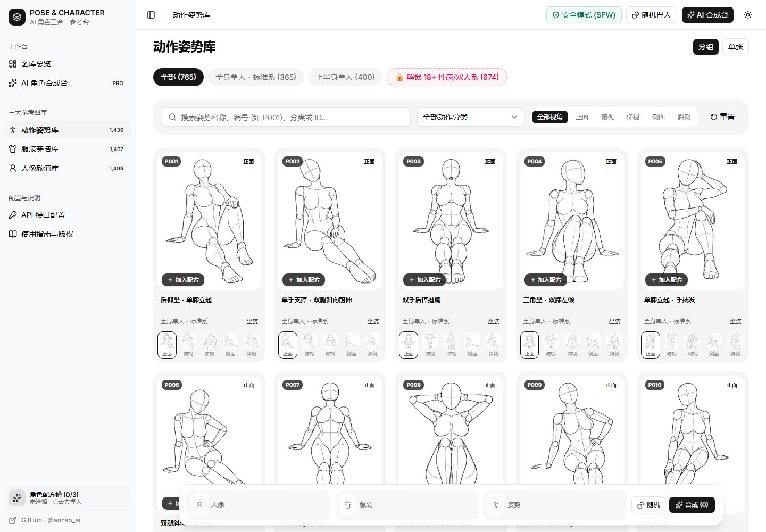The height and width of the screenshot is (532, 766).
Task: Select the 仰视 view thumbnail on card P003
Action: tap(451, 345)
